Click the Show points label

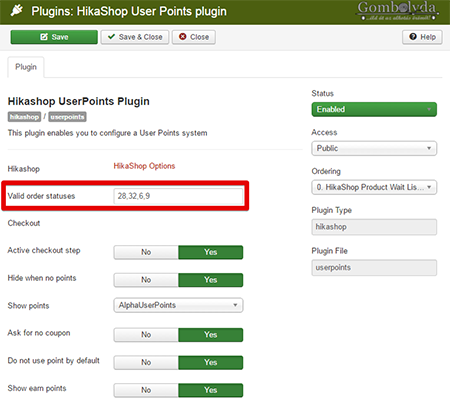click(x=28, y=306)
